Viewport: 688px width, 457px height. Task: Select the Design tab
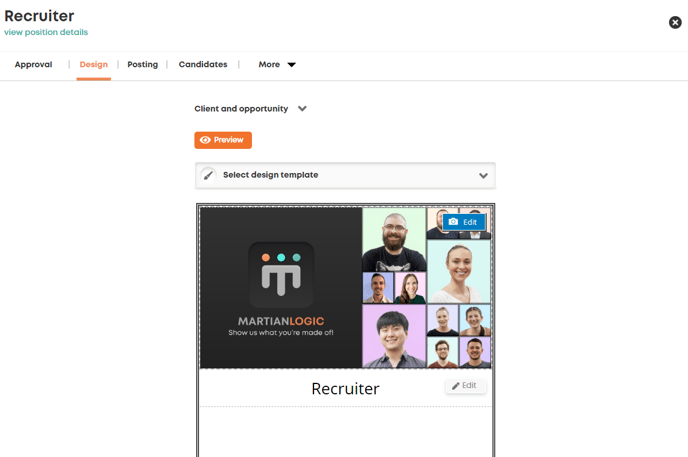(x=93, y=64)
